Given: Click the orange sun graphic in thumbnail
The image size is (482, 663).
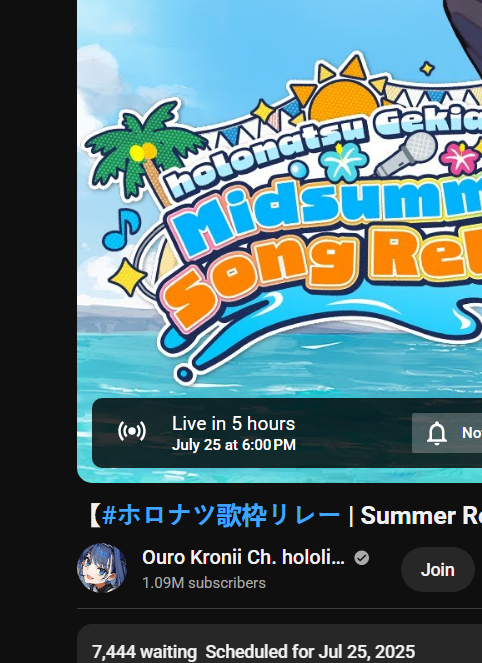Looking at the screenshot, I should pyautogui.click(x=343, y=91).
